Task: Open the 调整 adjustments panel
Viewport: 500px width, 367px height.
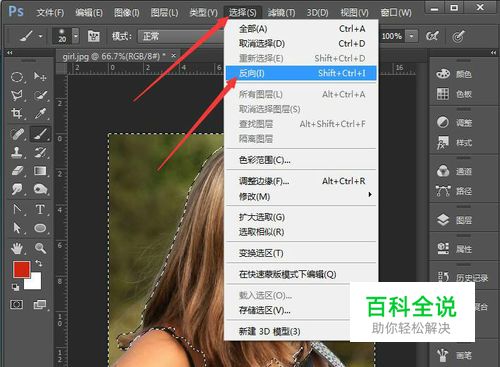Action: [x=454, y=123]
